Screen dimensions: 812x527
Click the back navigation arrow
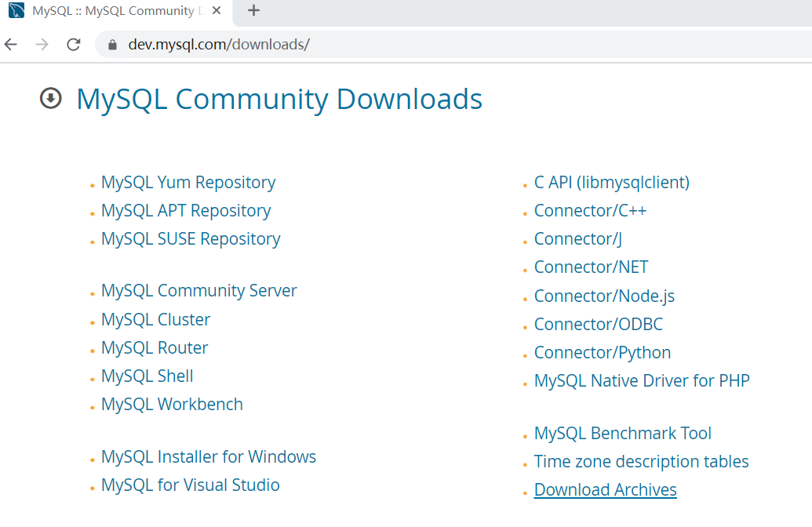click(10, 44)
